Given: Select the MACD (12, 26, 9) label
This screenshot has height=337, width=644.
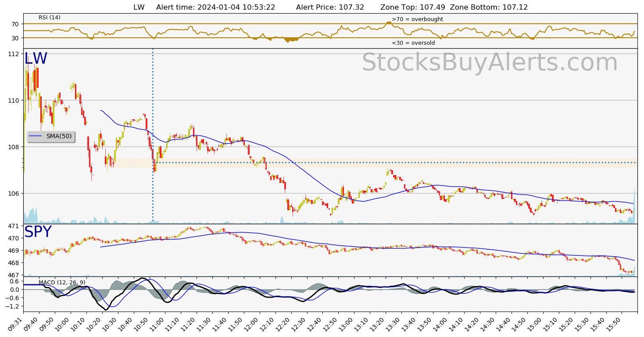Looking at the screenshot, I should tap(62, 282).
